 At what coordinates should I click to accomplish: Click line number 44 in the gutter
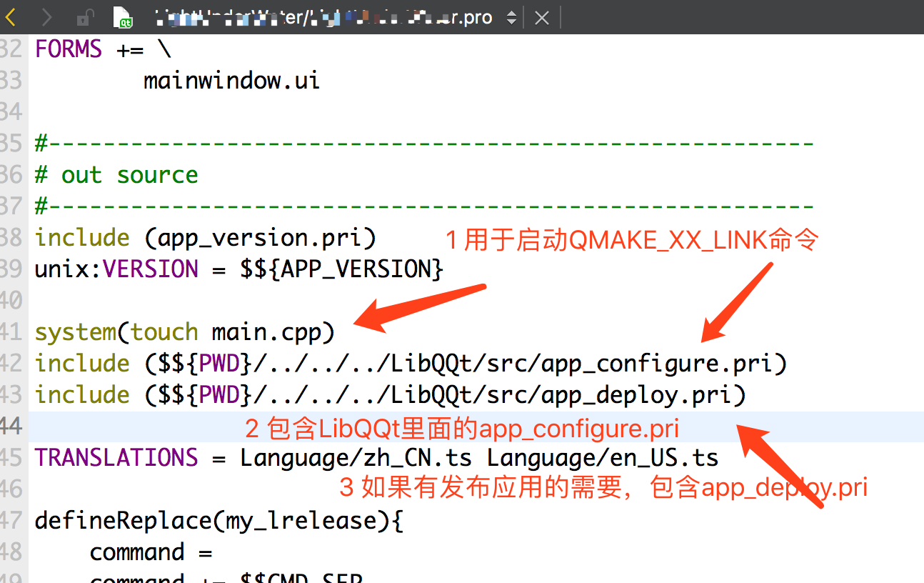tap(11, 427)
